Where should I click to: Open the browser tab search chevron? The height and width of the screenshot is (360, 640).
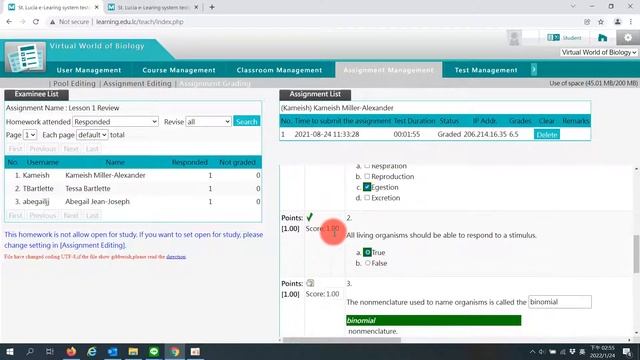pyautogui.click(x=573, y=7)
